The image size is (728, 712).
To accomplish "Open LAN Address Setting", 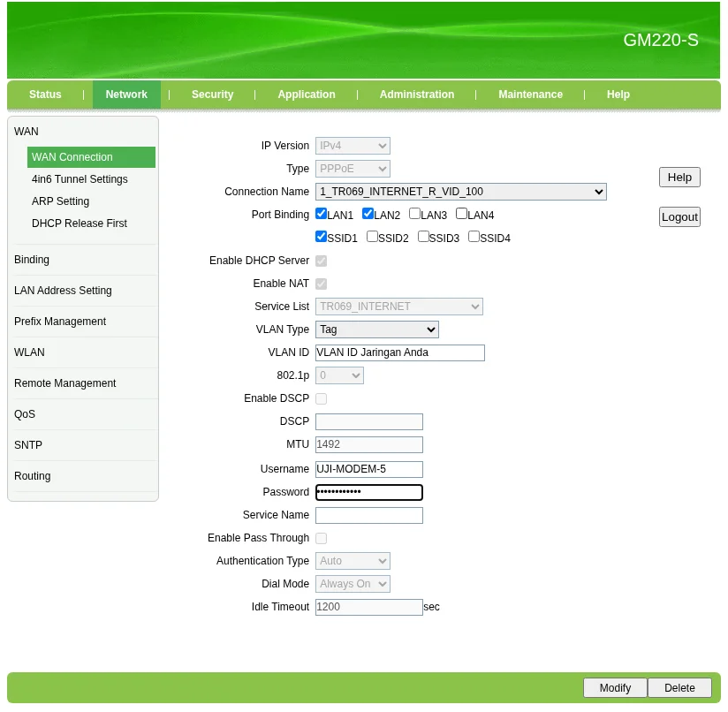I will (x=63, y=291).
